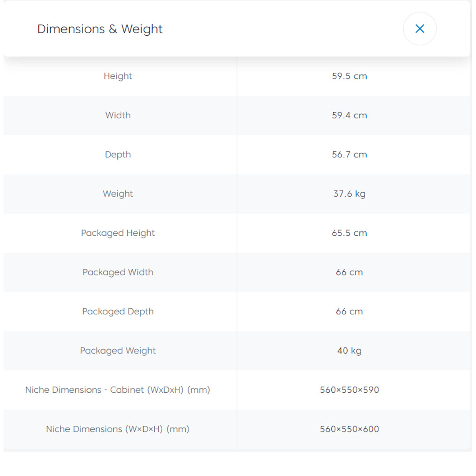Click the Dimensions & Weight heading
This screenshot has width=476, height=476.
pos(100,29)
